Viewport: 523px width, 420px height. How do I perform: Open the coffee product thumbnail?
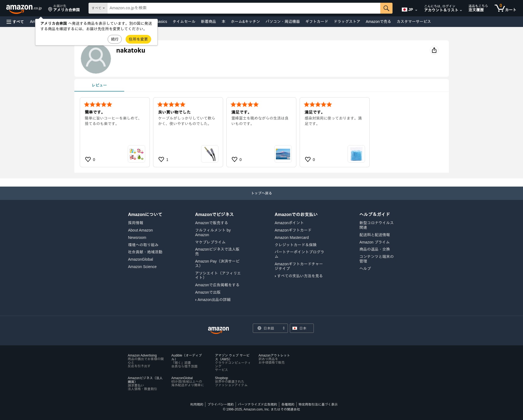136,154
